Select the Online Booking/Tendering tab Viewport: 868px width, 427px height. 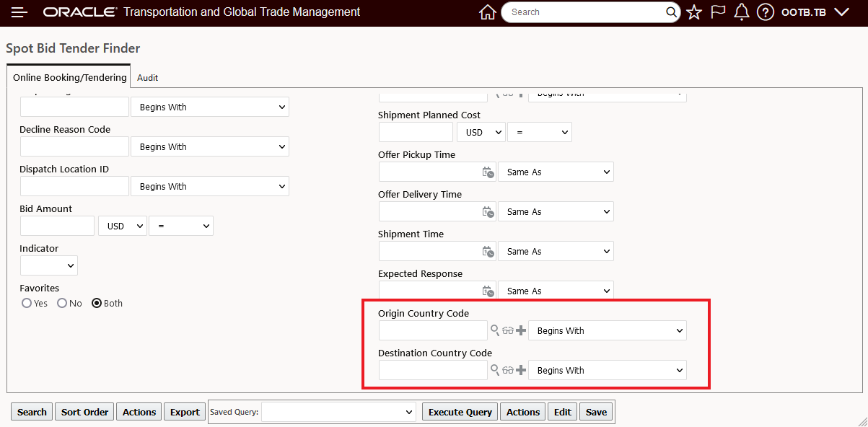point(70,77)
